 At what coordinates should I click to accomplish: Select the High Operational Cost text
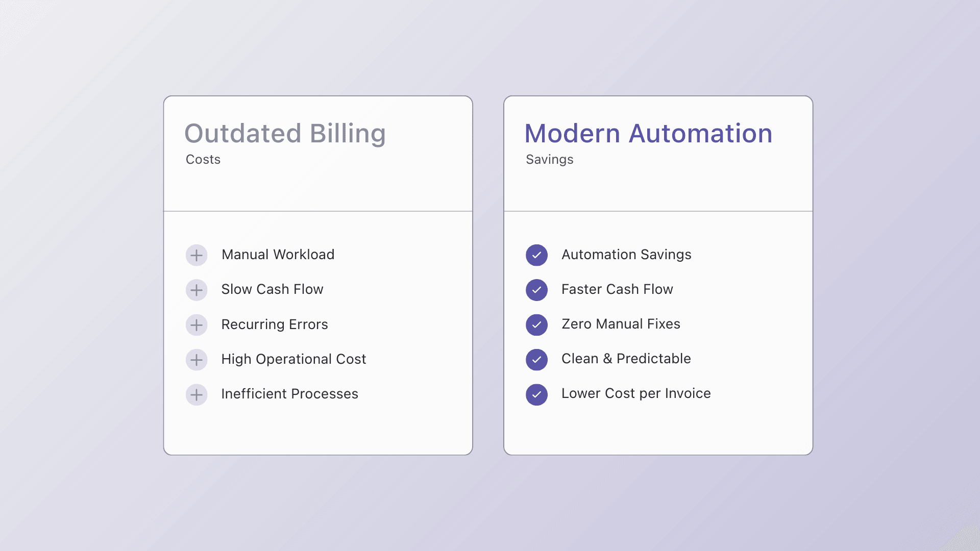(293, 359)
